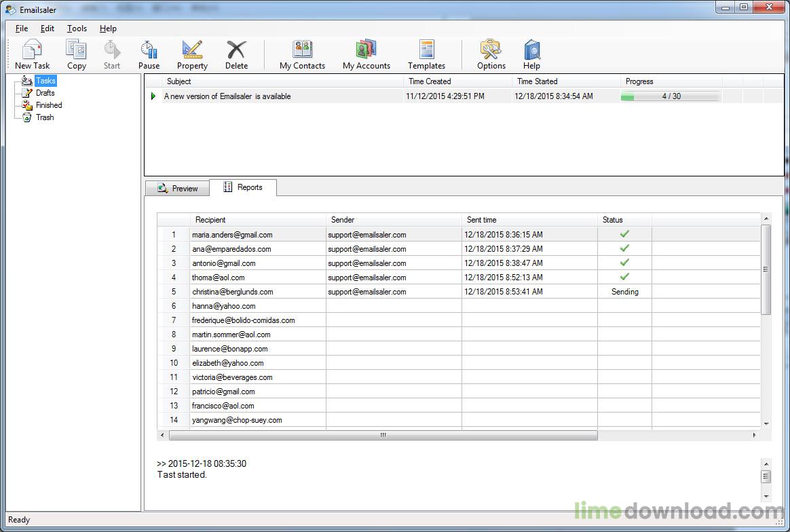Click the report list down scroll arrow
790x532 pixels.
pyautogui.click(x=766, y=423)
